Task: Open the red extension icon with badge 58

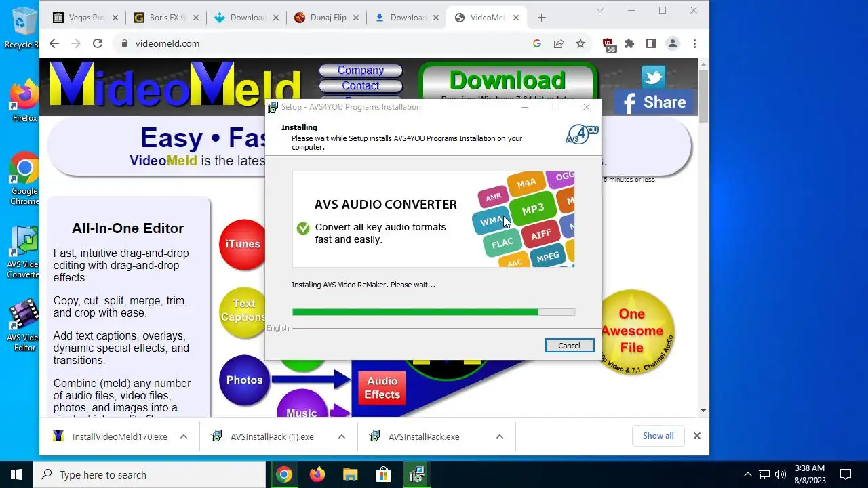Action: 608,44
